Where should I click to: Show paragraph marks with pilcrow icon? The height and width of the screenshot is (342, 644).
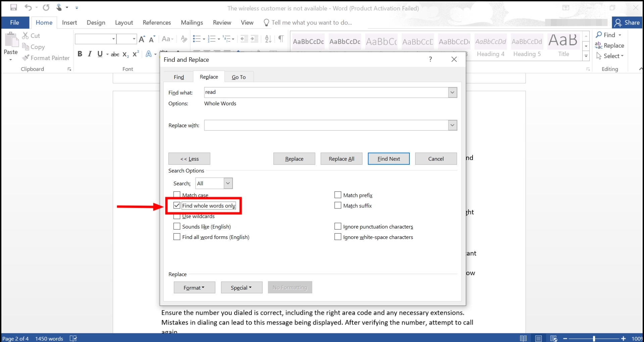[281, 39]
